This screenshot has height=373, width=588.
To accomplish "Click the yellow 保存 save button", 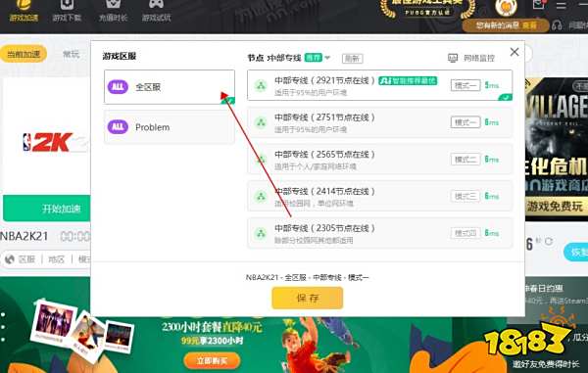I will click(x=308, y=298).
